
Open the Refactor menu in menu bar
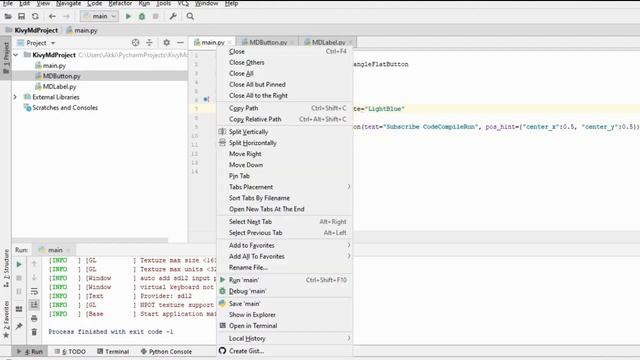point(120,3)
